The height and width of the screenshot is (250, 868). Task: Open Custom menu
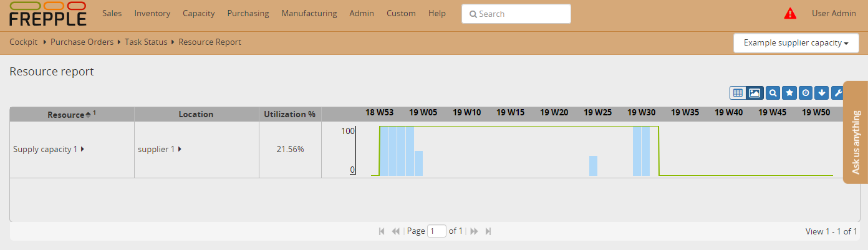point(401,13)
